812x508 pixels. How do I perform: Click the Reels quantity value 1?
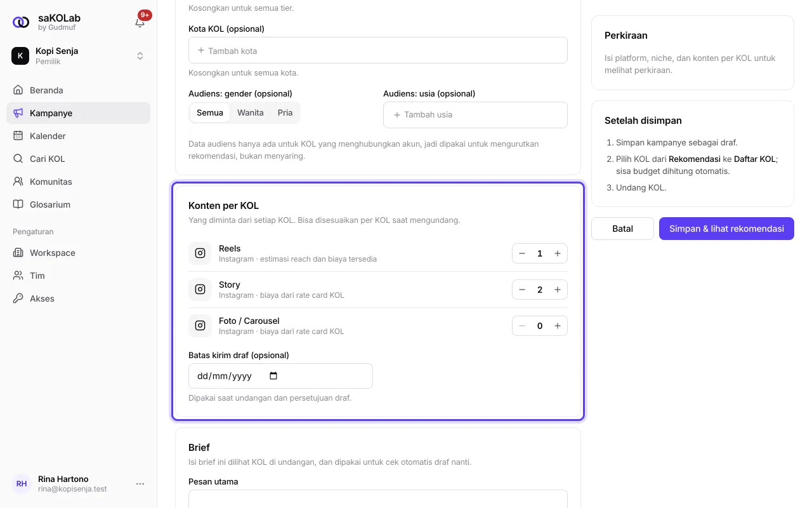(x=540, y=253)
